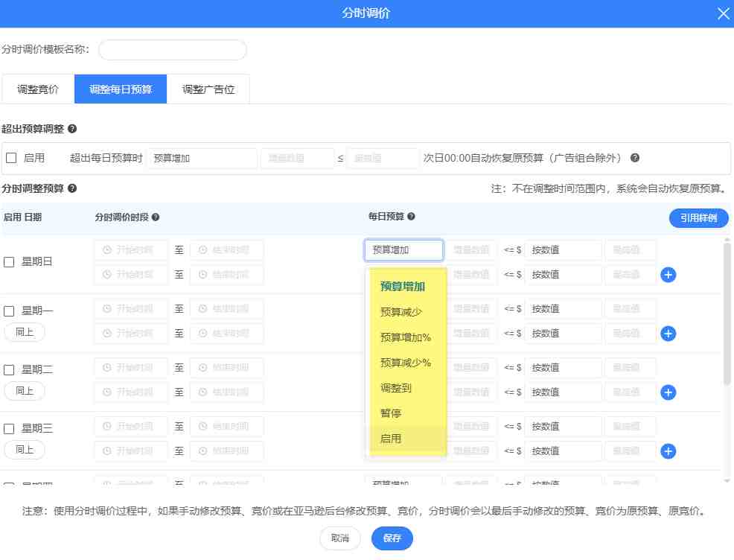The image size is (734, 560).
Task: Show the help tip for 分时调整预算
Action: (72, 188)
